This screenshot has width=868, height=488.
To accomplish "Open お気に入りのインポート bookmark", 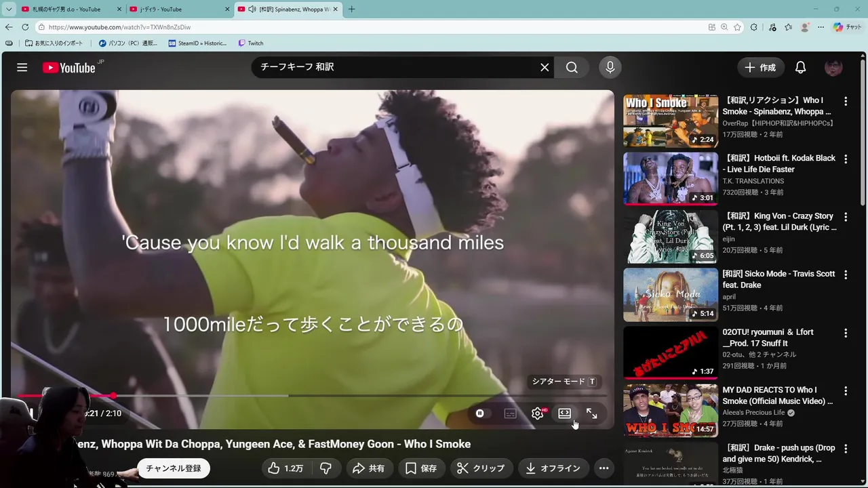I will (54, 43).
